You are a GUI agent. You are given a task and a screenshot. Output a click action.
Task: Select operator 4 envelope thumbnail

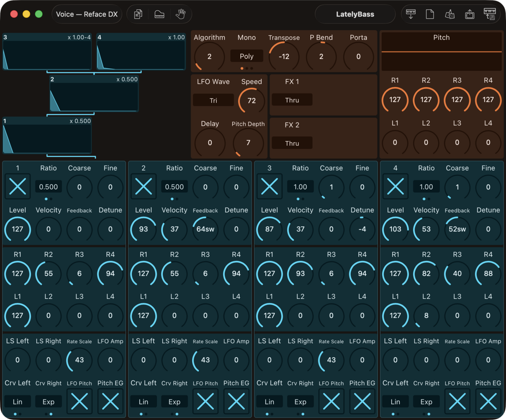pos(141,52)
